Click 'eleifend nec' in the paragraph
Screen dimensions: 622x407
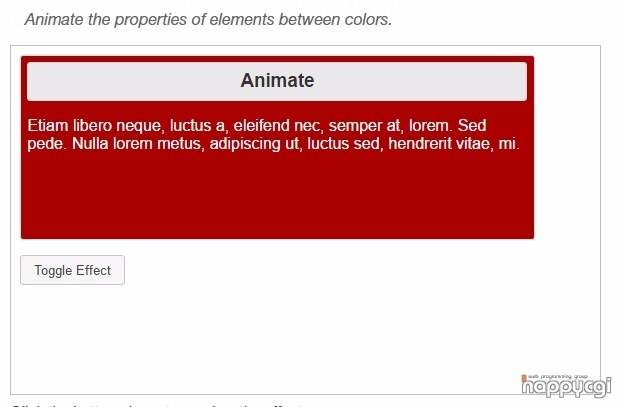[278, 126]
